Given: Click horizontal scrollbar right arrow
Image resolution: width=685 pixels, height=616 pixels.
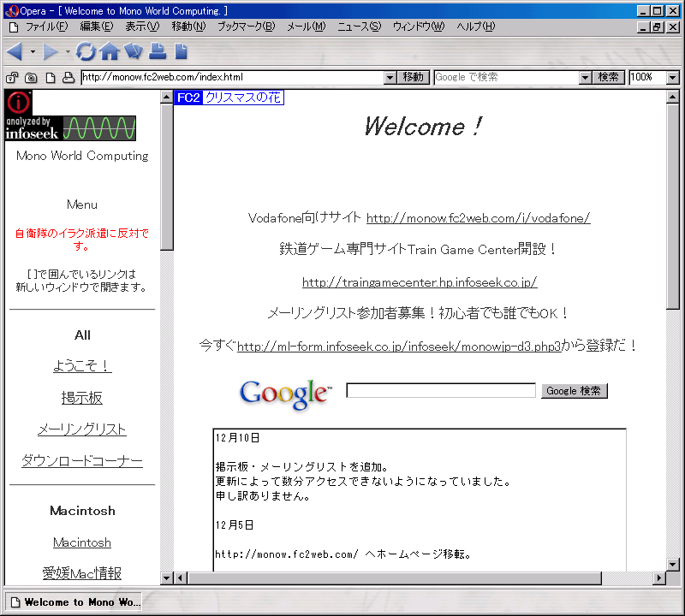Looking at the screenshot, I should [659, 578].
